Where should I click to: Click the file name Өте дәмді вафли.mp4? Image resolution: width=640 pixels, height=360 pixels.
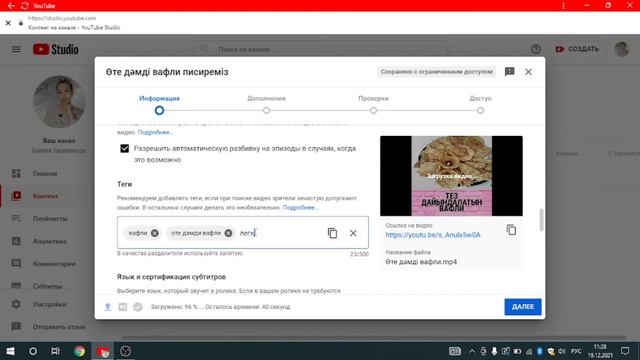pos(421,262)
